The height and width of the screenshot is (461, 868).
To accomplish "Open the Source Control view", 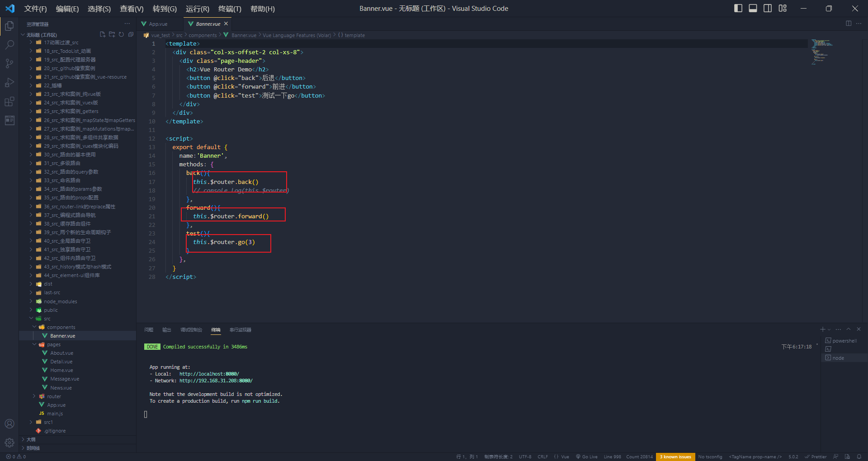I will pos(9,63).
